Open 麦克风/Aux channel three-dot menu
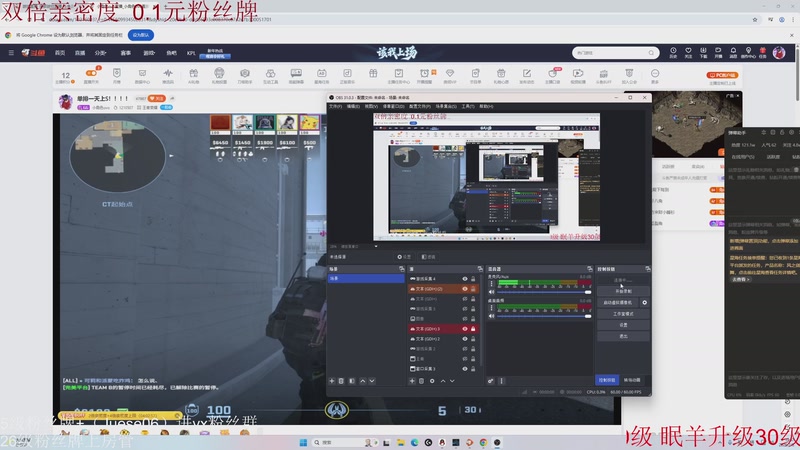Viewport: 800px width, 450px height. point(492,284)
